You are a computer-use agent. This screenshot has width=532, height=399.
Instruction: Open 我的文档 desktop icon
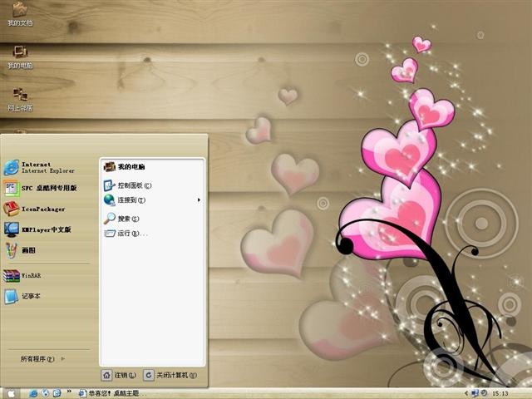pyautogui.click(x=20, y=14)
